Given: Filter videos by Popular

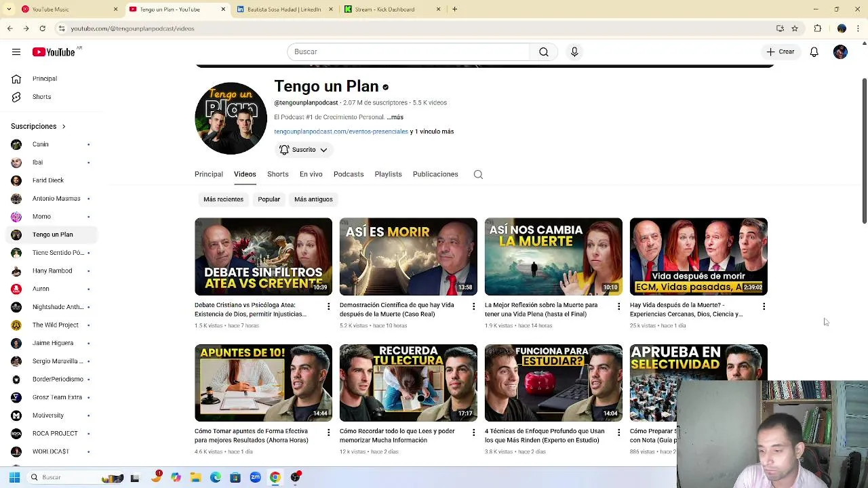Looking at the screenshot, I should pyautogui.click(x=269, y=199).
